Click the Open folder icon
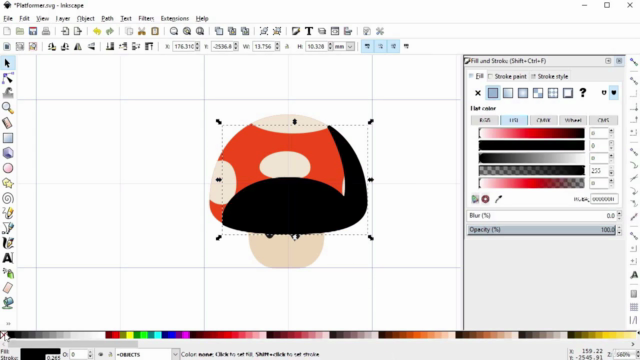 20,31
